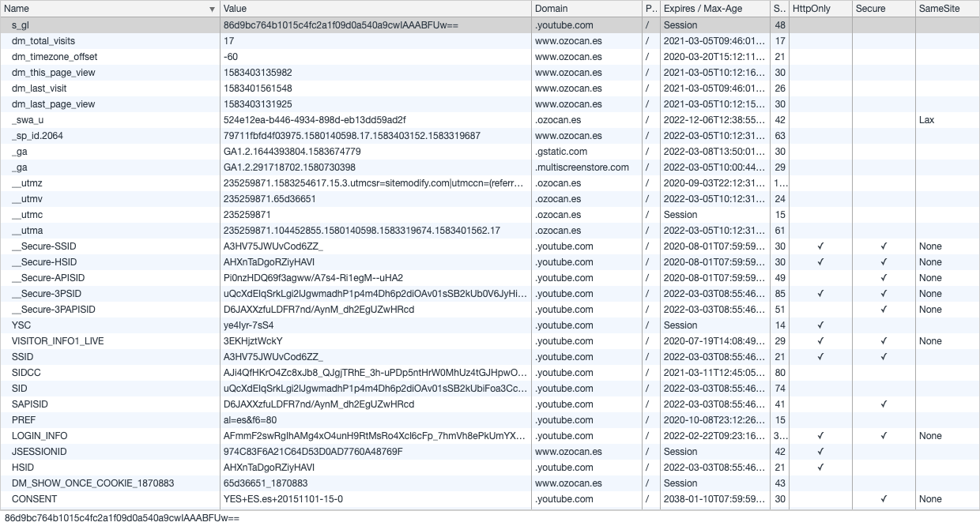The image size is (980, 526).
Task: Select the __Secure-3PSID cookie name
Action: coord(48,294)
